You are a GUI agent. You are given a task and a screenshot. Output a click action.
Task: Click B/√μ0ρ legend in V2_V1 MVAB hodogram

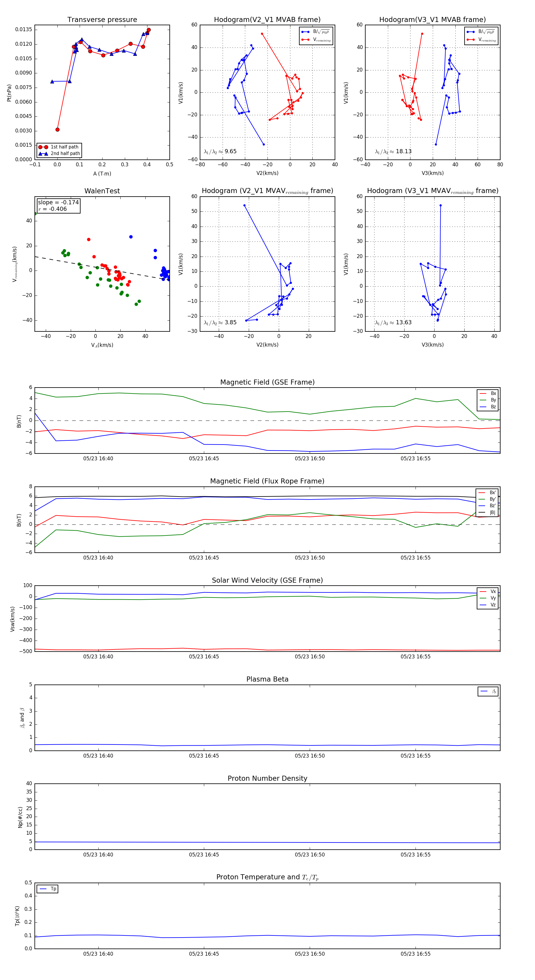pyautogui.click(x=316, y=32)
